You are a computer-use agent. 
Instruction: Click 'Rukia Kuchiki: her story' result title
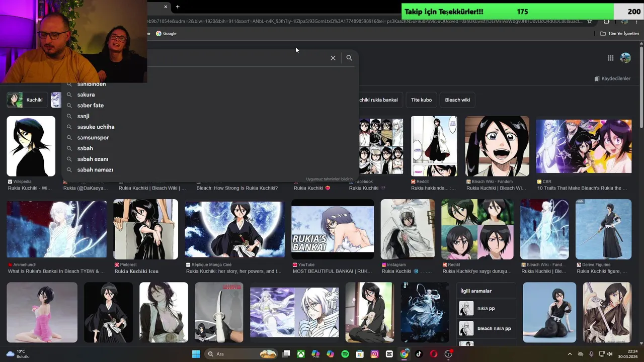point(234,271)
